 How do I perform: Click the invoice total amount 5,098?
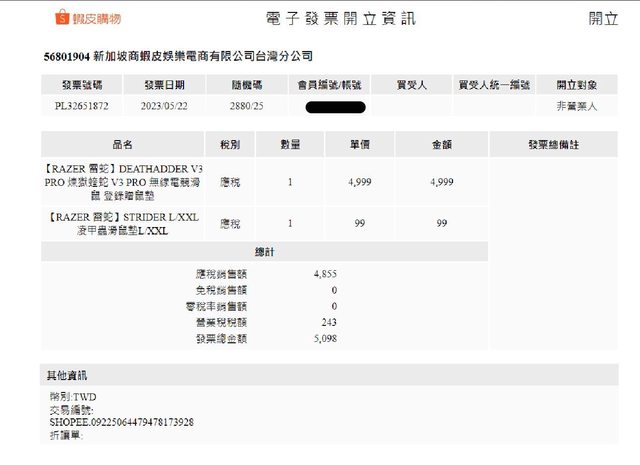point(325,338)
